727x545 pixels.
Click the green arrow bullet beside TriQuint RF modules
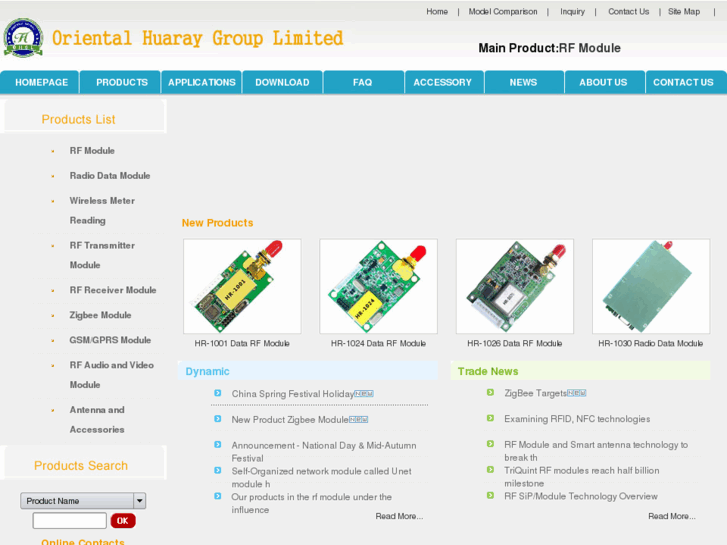[x=490, y=470]
